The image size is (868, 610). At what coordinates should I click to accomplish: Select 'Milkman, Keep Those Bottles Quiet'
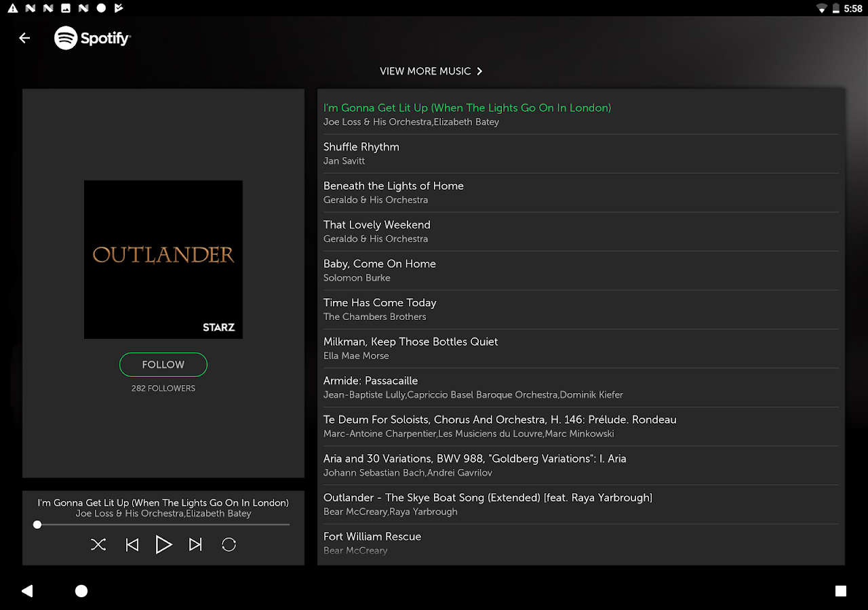click(x=581, y=348)
